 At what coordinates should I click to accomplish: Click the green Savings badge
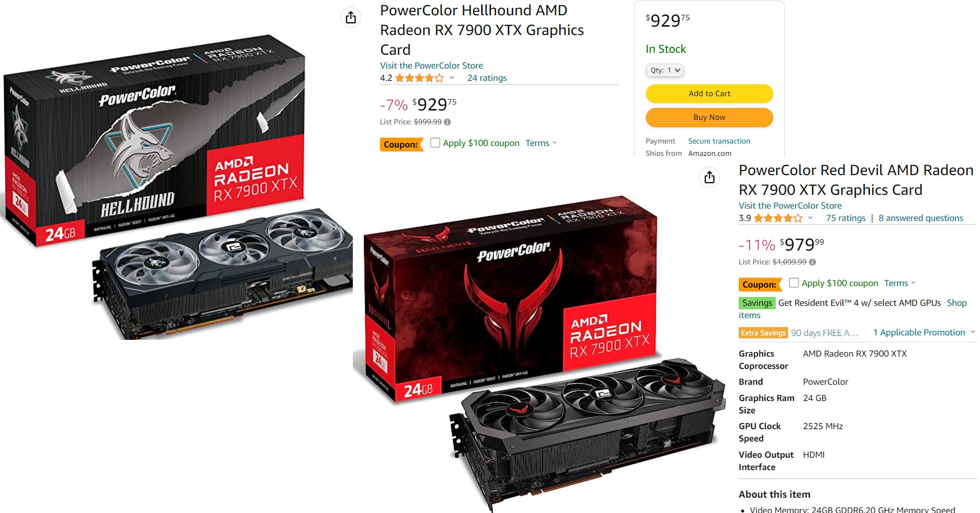pos(757,303)
